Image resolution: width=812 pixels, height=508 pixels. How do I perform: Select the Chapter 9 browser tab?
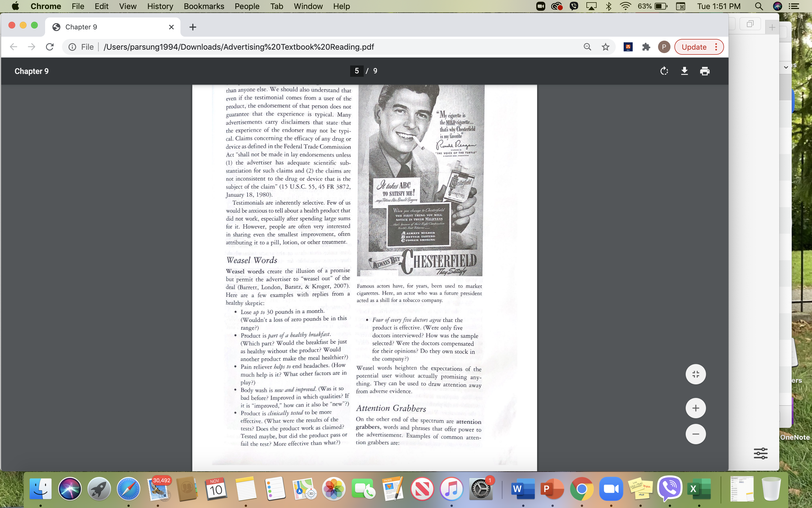point(113,27)
